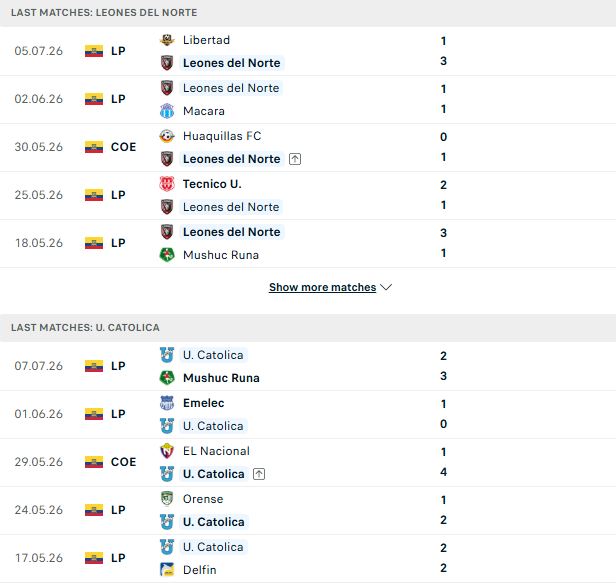Open the 05.07.26 Libertad match row
The height and width of the screenshot is (583, 616).
pos(308,51)
